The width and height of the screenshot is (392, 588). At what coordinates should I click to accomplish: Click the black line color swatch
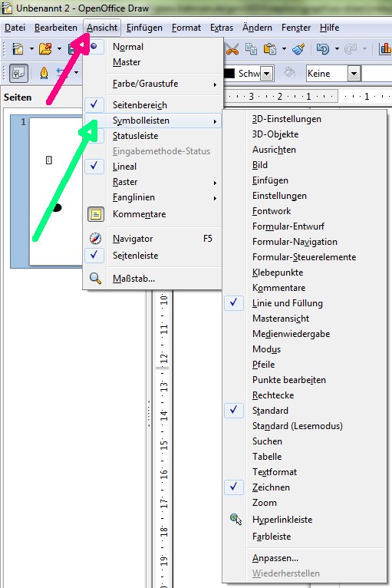coord(229,74)
